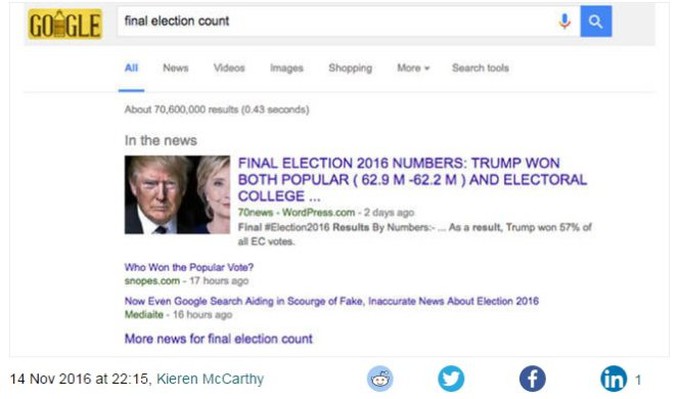Share the article on Facebook
680x399 pixels.
[532, 379]
